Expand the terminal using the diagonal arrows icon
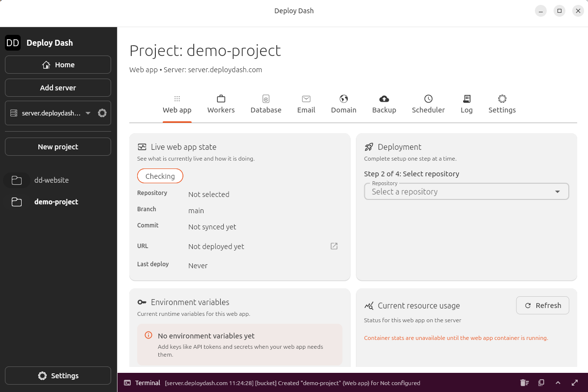 point(575,383)
